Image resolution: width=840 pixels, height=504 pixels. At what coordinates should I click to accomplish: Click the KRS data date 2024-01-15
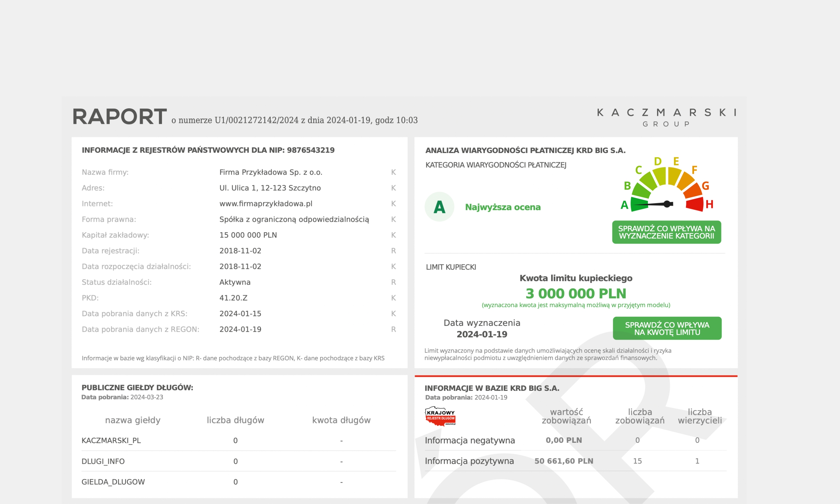[x=240, y=313]
